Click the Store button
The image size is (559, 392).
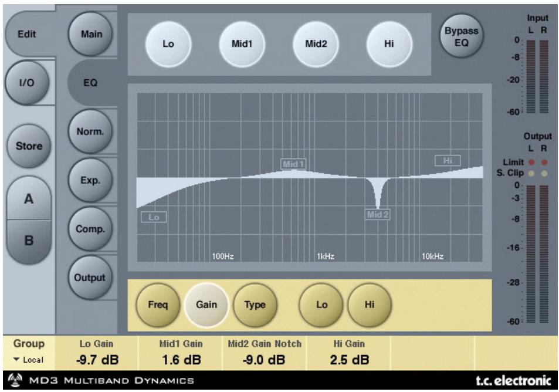pos(29,146)
